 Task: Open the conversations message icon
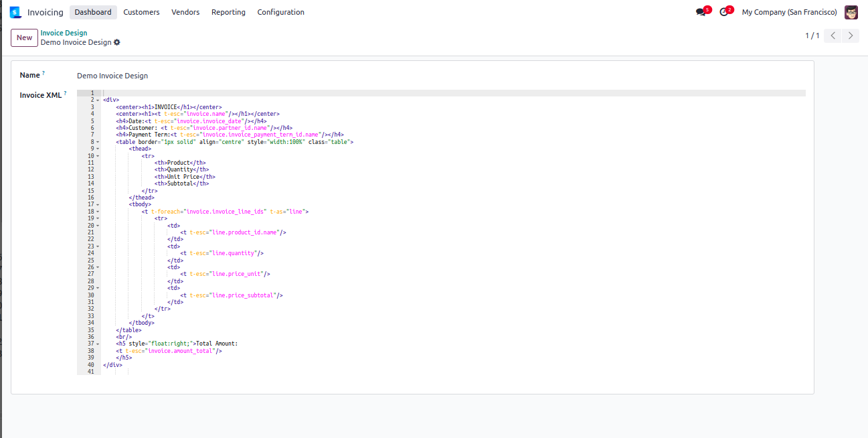pos(701,12)
